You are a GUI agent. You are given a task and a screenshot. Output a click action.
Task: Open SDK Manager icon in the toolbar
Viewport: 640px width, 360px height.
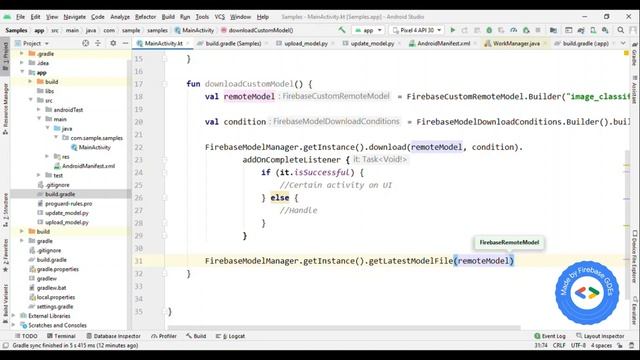click(605, 30)
